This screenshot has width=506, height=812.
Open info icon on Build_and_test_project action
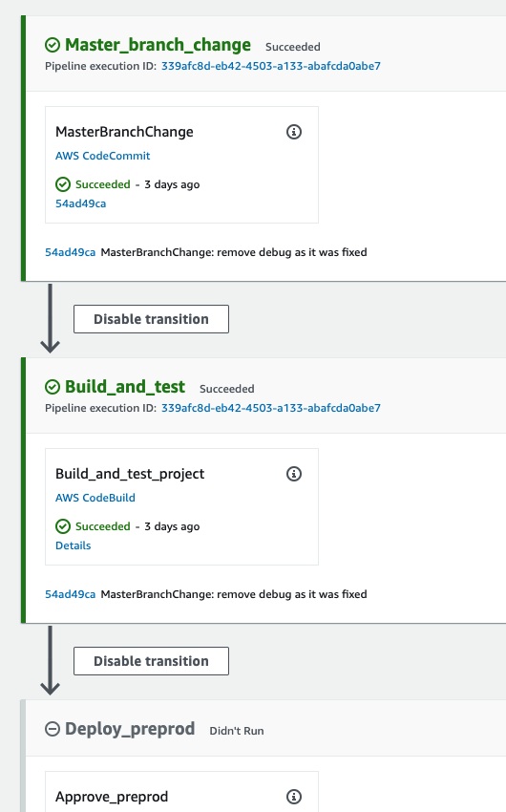(x=294, y=473)
